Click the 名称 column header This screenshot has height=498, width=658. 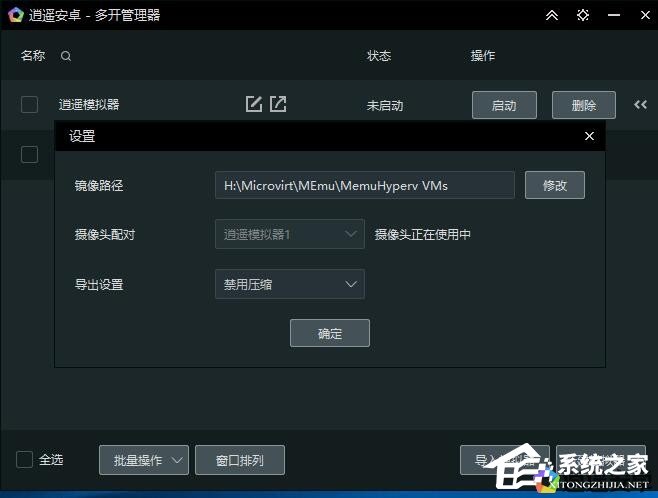(x=33, y=56)
